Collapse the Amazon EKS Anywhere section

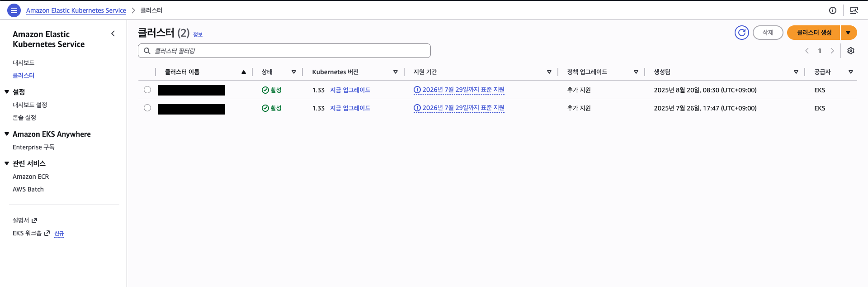pos(7,134)
